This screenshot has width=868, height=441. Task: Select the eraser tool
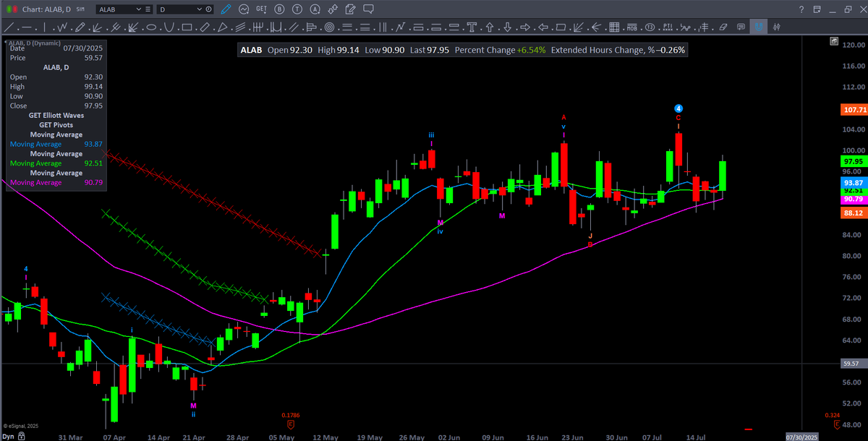coord(723,27)
